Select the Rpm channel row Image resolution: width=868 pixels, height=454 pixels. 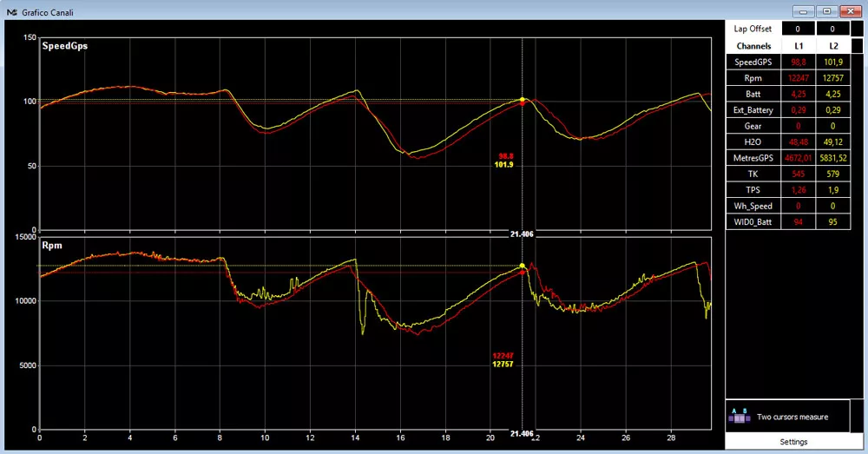tap(788, 78)
